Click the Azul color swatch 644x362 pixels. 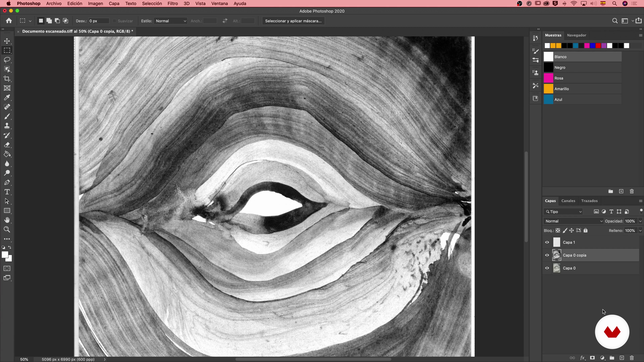(x=549, y=99)
